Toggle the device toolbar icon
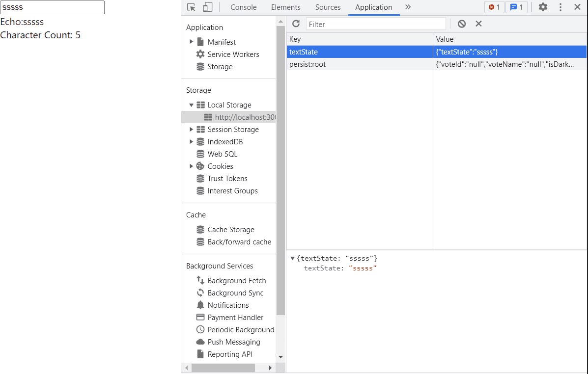This screenshot has height=374, width=588. 207,7
